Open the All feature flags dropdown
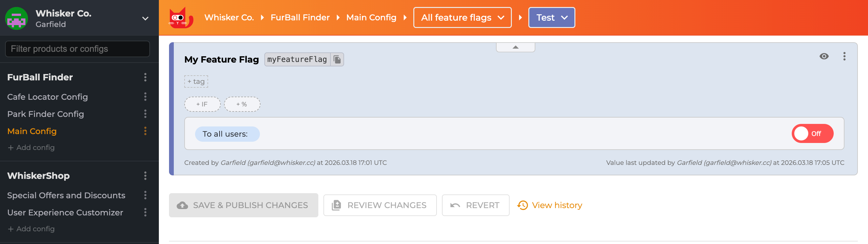This screenshot has height=244, width=868. 462,17
